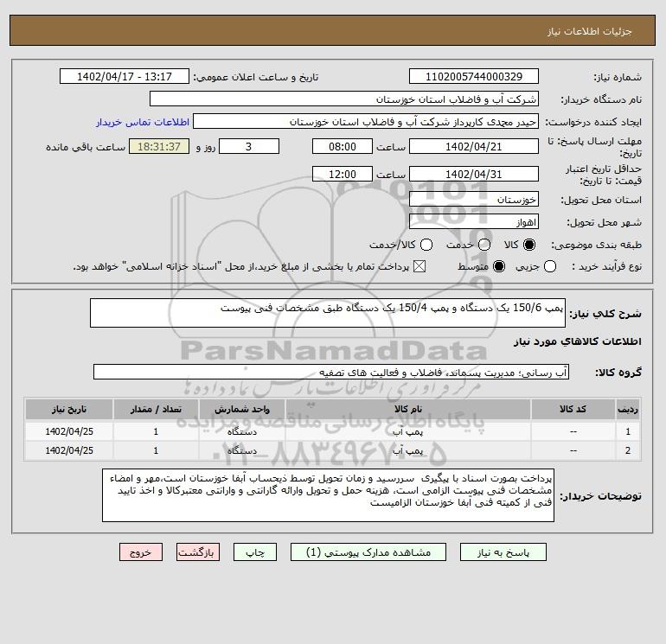Click the announcement date field 1402/04/17 - 13:17
The height and width of the screenshot is (644, 666).
point(124,77)
